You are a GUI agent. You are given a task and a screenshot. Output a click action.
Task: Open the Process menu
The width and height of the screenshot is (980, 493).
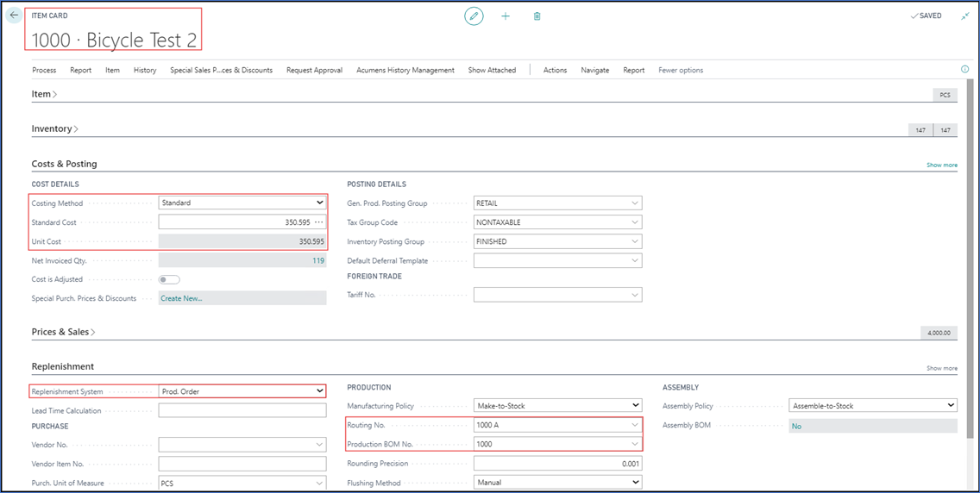click(x=44, y=70)
